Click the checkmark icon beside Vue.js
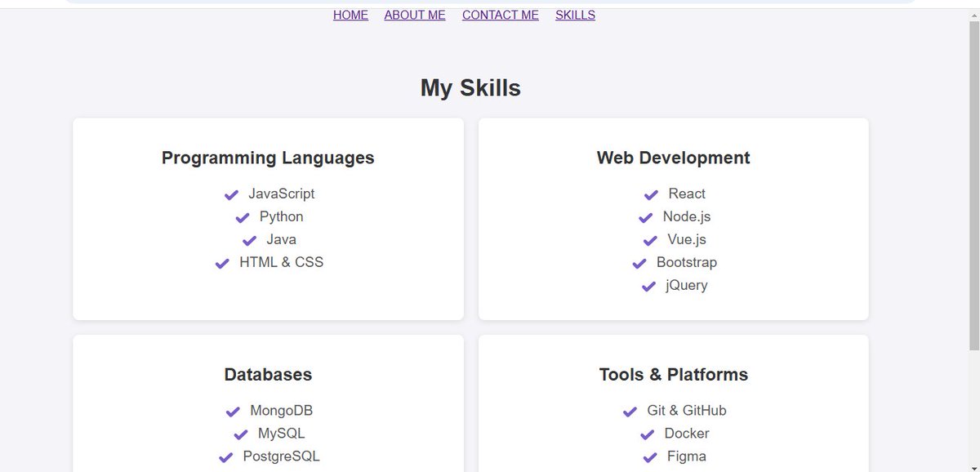The width and height of the screenshot is (980, 472). click(x=650, y=241)
